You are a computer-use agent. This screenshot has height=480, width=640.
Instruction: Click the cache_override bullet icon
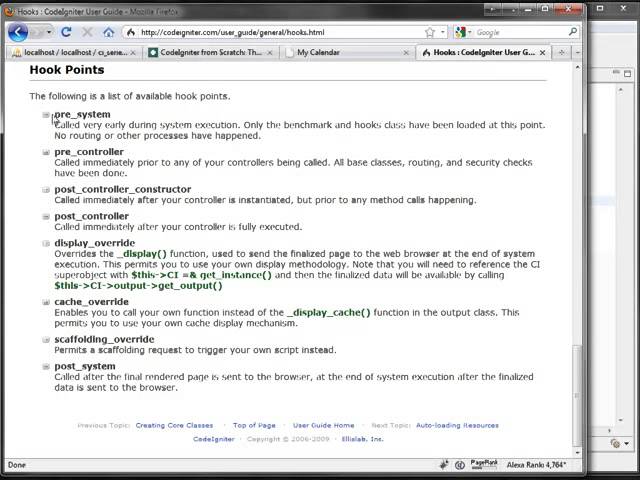(x=46, y=302)
